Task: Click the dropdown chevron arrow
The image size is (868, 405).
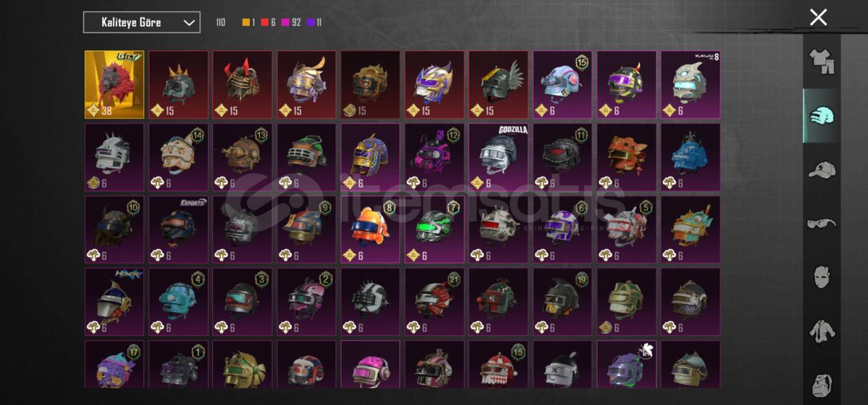Action: 189,23
